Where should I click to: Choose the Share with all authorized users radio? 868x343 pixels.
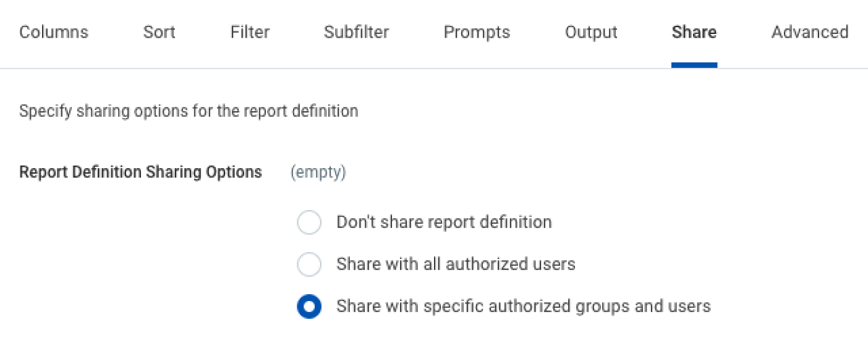coord(309,265)
